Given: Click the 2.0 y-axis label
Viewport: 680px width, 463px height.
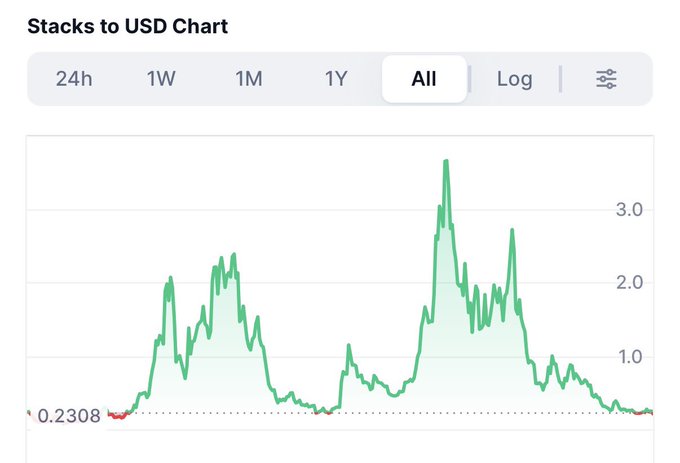Looking at the screenshot, I should tap(629, 283).
